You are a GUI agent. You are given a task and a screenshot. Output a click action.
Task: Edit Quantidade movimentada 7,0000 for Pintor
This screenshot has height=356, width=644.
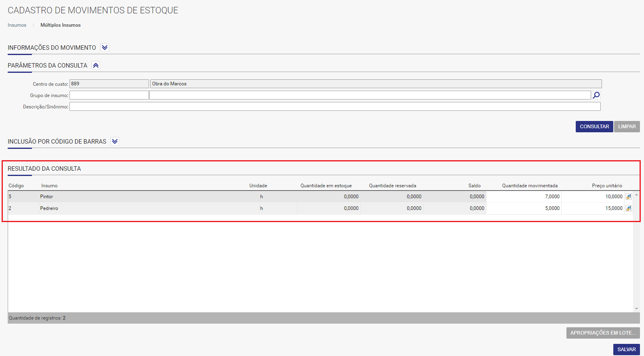coord(524,197)
